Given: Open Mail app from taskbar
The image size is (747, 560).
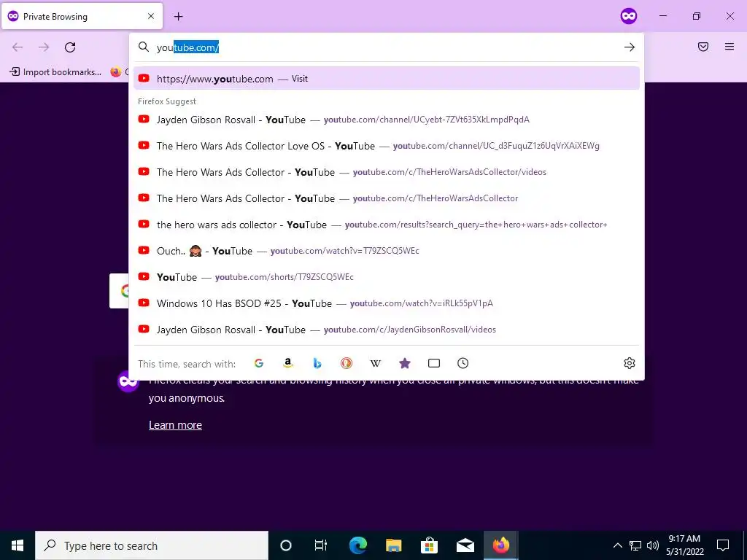Looking at the screenshot, I should point(465,545).
